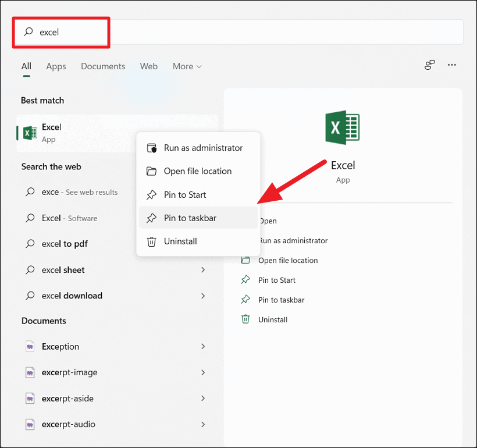477x448 pixels.
Task: Click search icon beside 'exce - See web results'
Action: click(30, 192)
